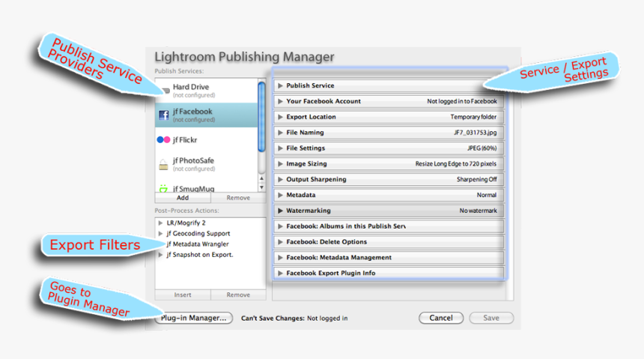Select jf Metadata Wrangler action

(x=198, y=244)
